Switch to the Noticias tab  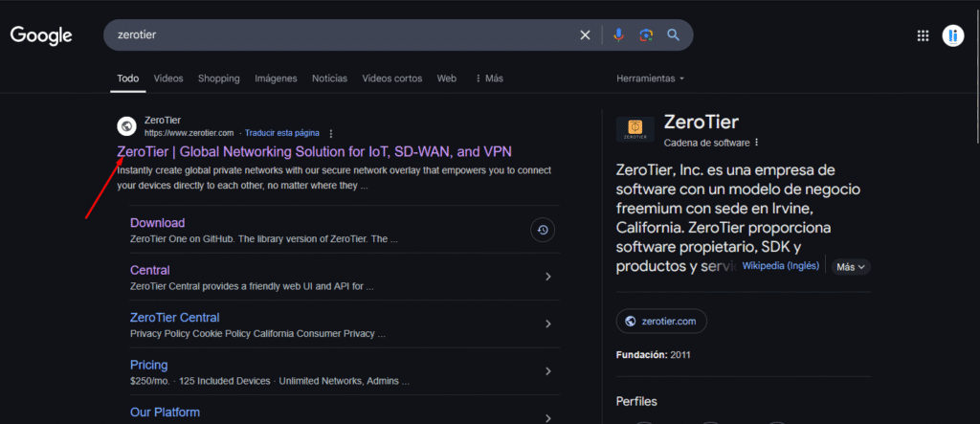(329, 78)
